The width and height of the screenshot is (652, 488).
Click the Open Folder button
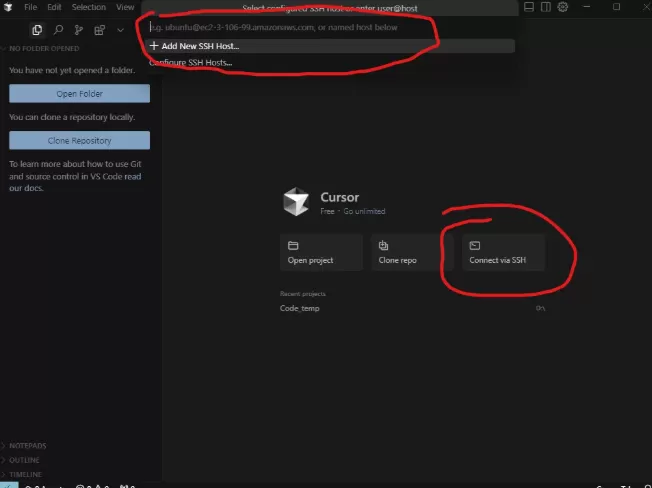tap(79, 94)
